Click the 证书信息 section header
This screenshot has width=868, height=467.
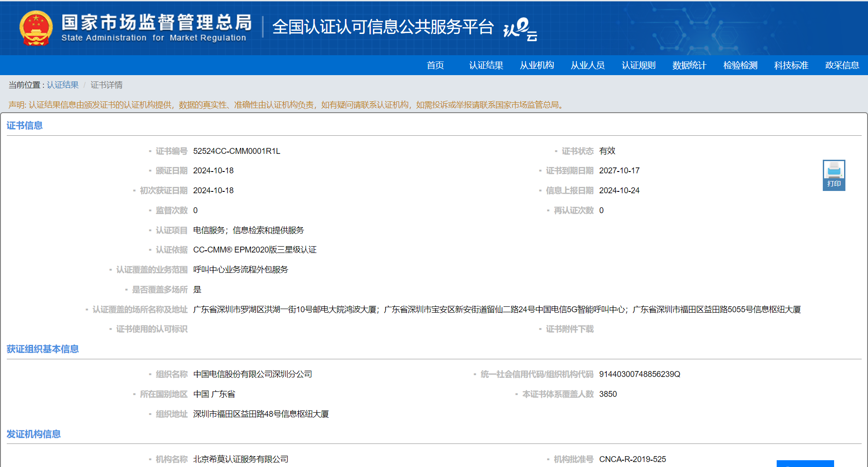(24, 125)
